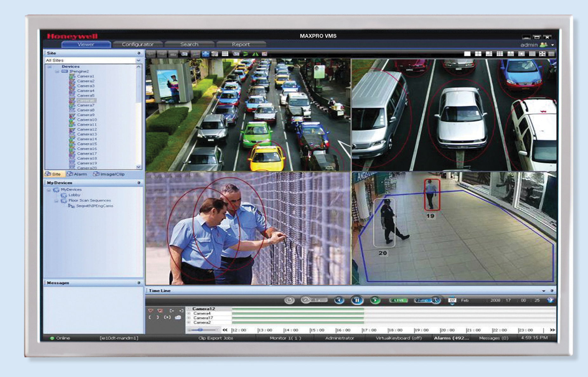Screen dimensions: 588x377
Task: Open the 2x2 grid layout icon
Action: point(478,54)
